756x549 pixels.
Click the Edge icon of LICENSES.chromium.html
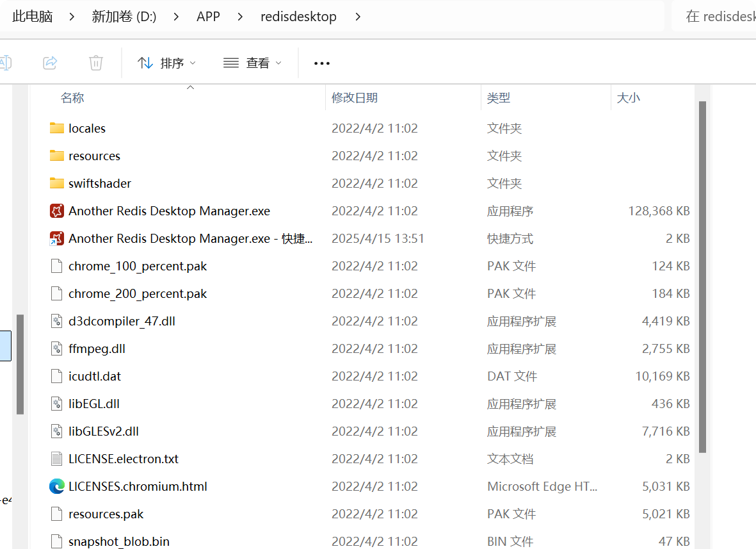[56, 486]
